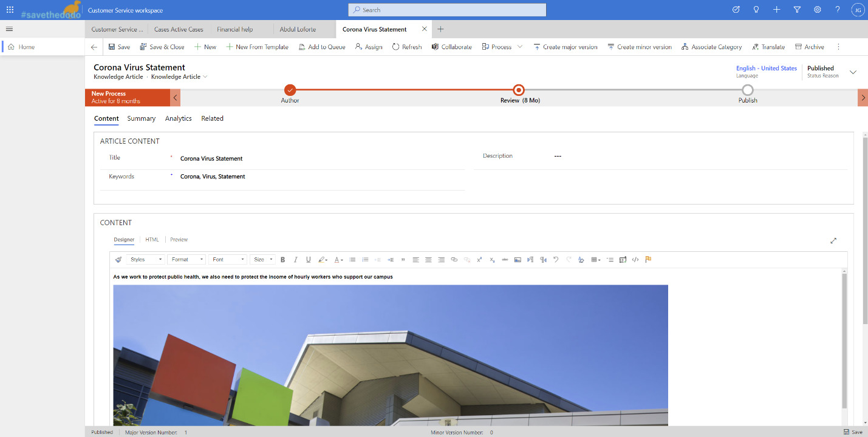Center align text
The height and width of the screenshot is (437, 868).
tap(428, 259)
